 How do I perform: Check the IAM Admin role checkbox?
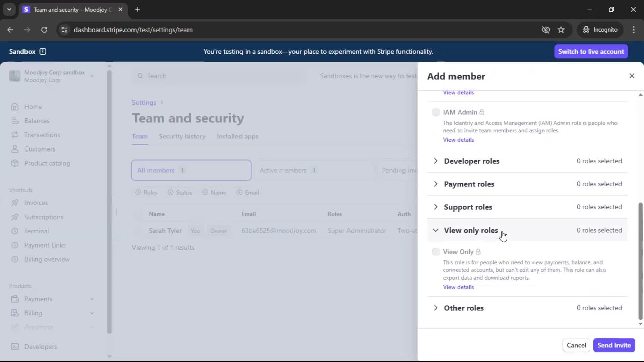coord(436,112)
